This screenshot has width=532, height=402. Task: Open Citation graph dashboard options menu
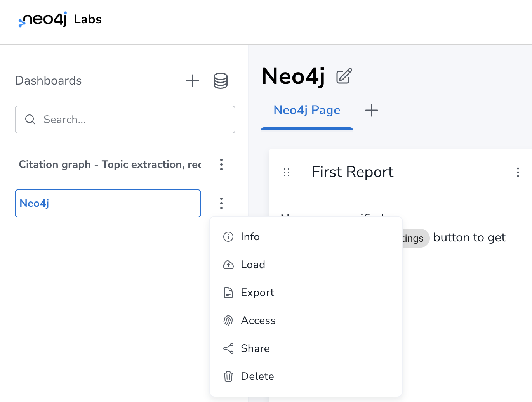(221, 165)
